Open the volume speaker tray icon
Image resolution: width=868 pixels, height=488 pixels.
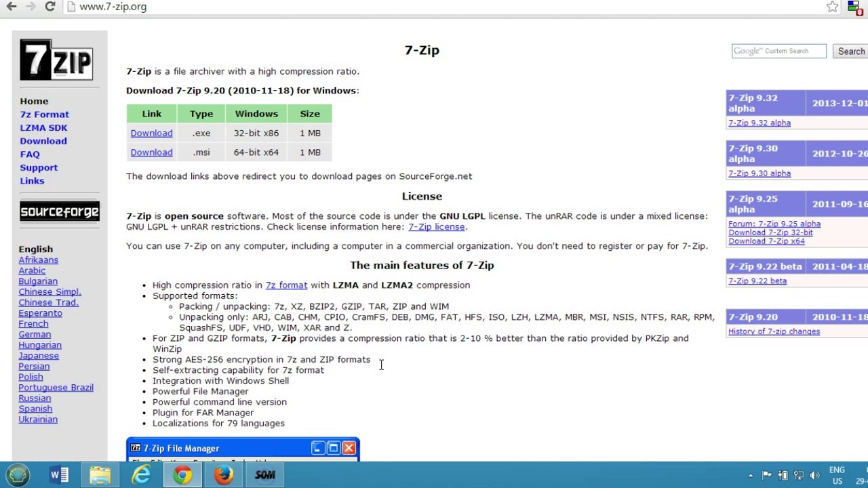point(815,476)
